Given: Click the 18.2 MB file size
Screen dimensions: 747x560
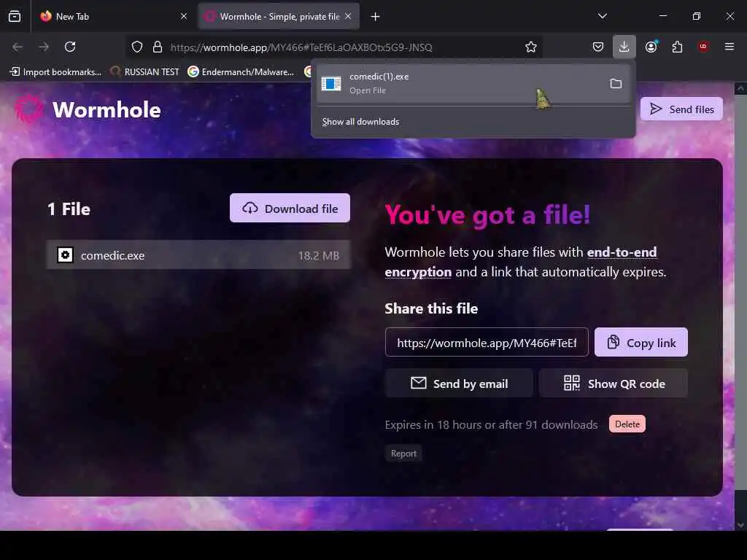Looking at the screenshot, I should click(x=319, y=256).
